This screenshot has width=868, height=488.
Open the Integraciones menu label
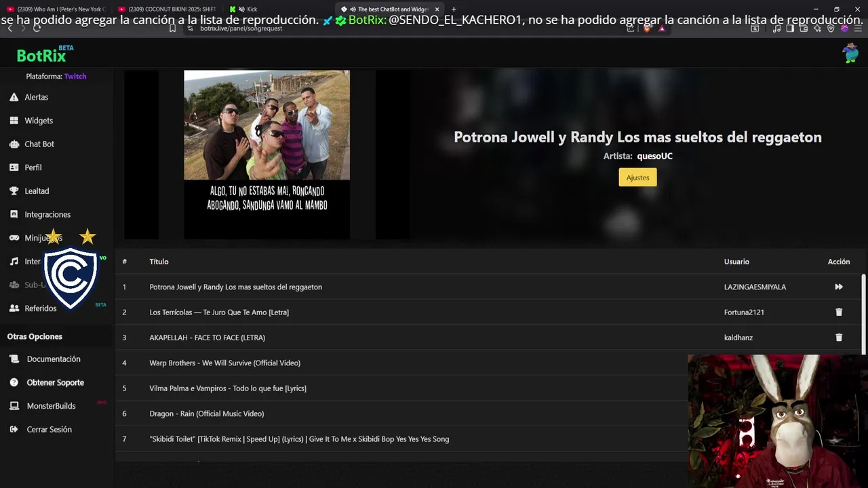coord(47,214)
